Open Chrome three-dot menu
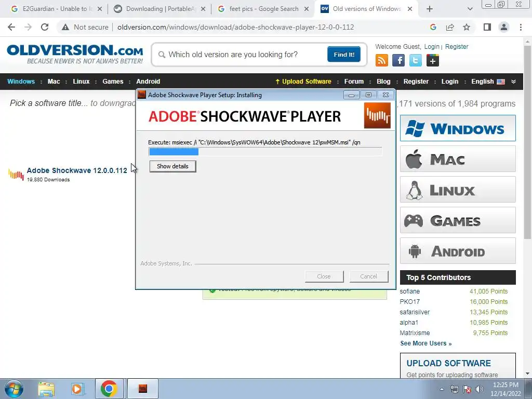Image resolution: width=532 pixels, height=399 pixels. click(521, 27)
